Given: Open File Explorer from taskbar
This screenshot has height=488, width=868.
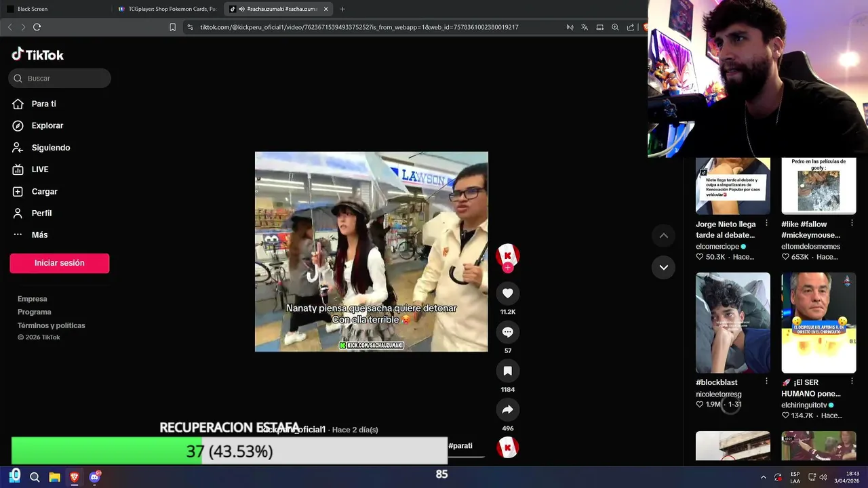Looking at the screenshot, I should [55, 477].
